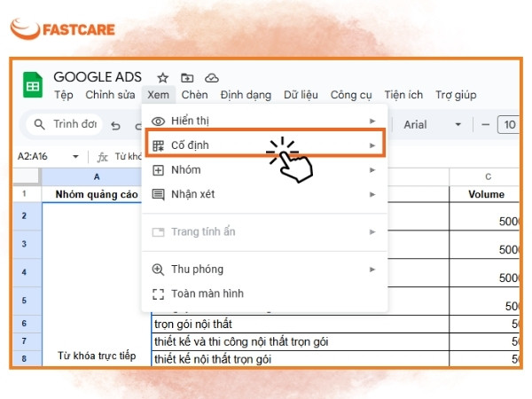Select the Nhận xét menu entry
Viewport: 532px width, 399px height.
point(264,194)
